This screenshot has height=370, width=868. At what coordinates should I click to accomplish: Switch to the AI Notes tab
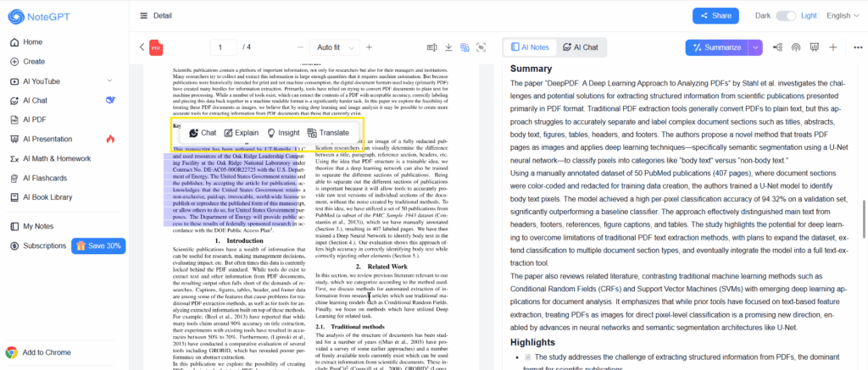(x=530, y=47)
